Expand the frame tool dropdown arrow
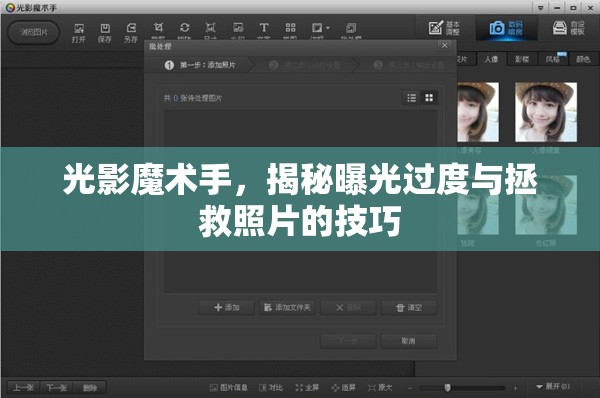The image size is (600, 398). [x=328, y=28]
